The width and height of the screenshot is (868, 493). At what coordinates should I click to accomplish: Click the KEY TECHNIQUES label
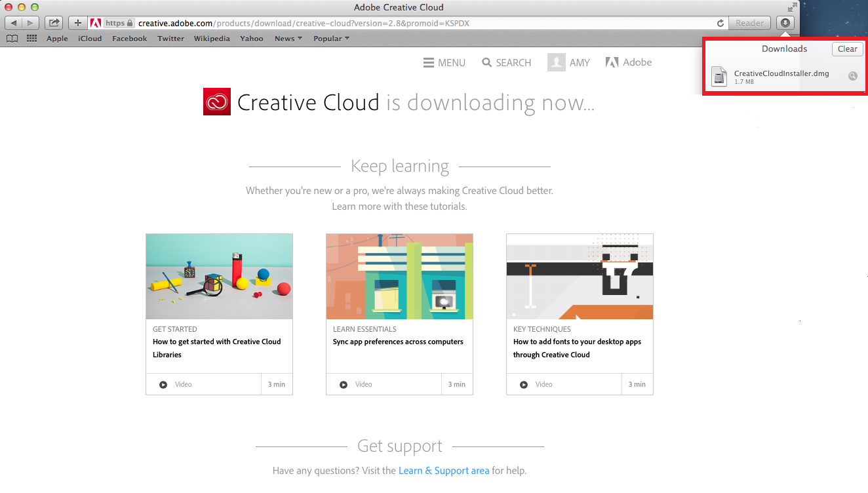tap(542, 329)
